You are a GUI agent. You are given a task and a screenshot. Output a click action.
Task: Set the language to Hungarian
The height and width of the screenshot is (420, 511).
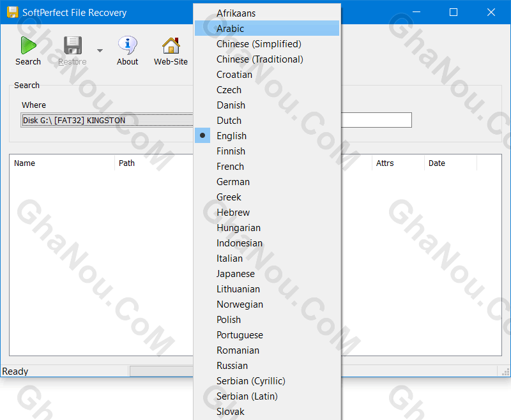(267, 228)
